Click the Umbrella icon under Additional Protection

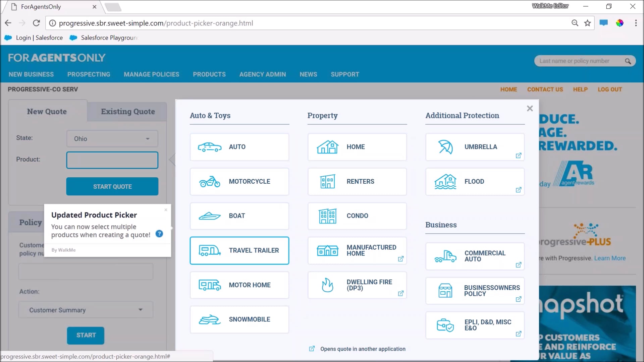tap(445, 147)
